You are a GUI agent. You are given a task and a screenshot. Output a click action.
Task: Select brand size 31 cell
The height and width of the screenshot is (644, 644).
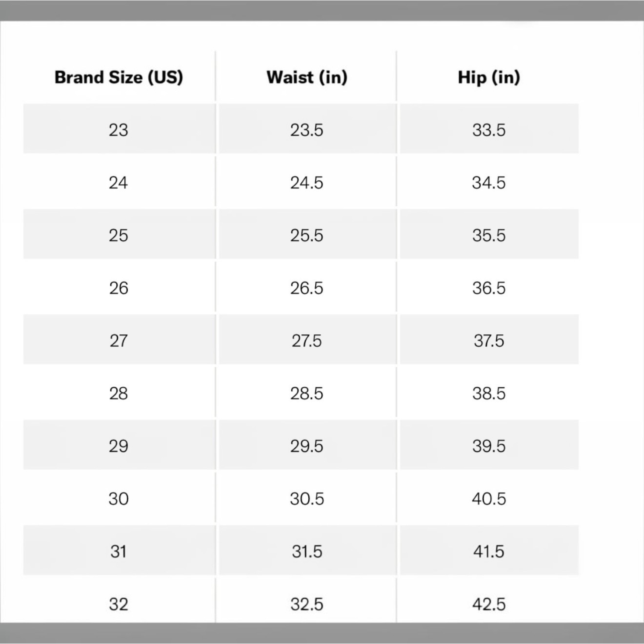(119, 550)
